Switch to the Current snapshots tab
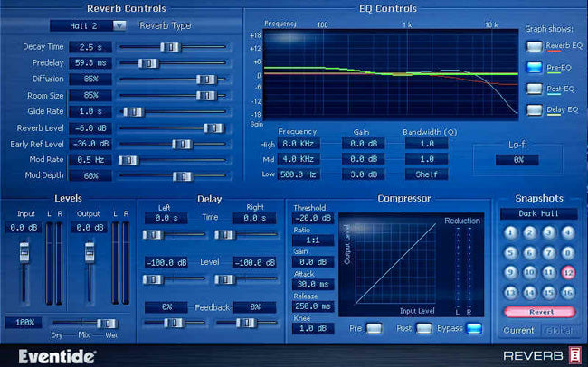 point(518,331)
